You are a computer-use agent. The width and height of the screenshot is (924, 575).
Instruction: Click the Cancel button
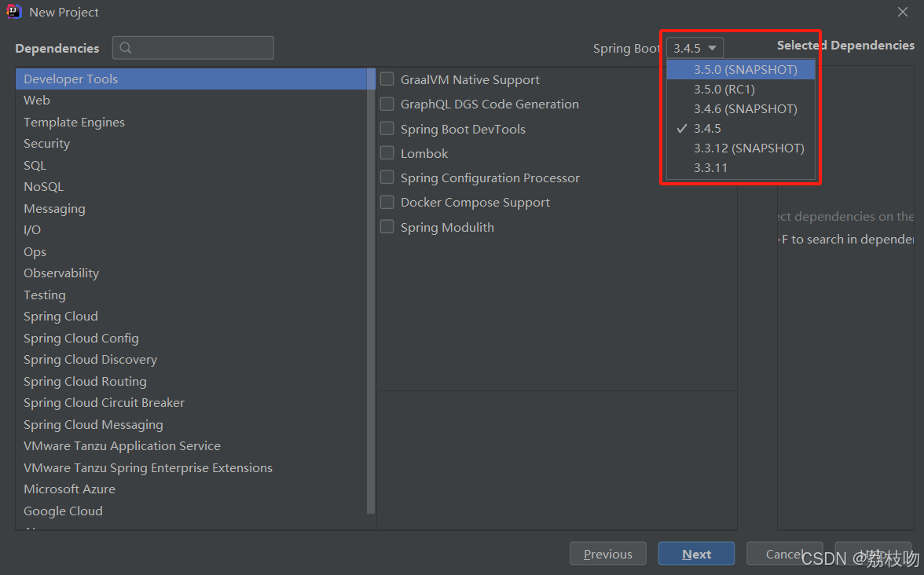784,554
